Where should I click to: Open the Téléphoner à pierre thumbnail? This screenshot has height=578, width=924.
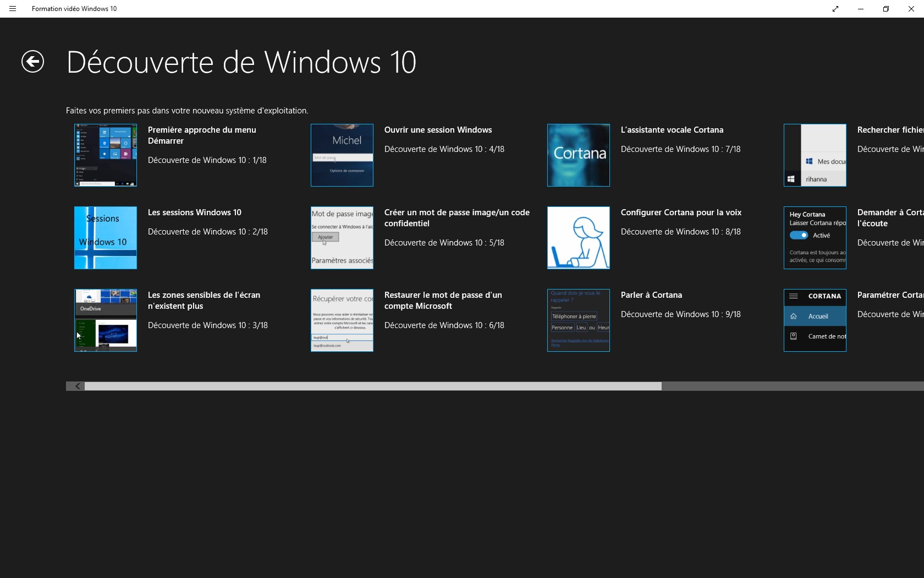coord(579,320)
